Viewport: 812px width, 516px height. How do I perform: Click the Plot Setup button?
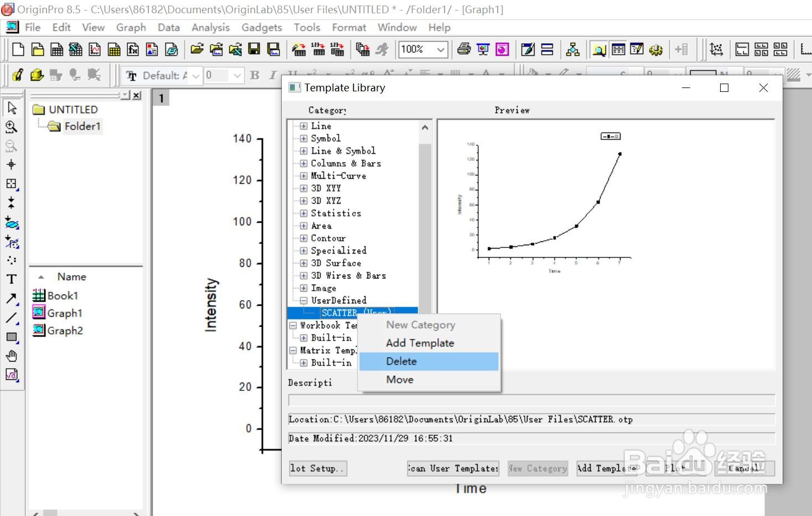tap(318, 468)
